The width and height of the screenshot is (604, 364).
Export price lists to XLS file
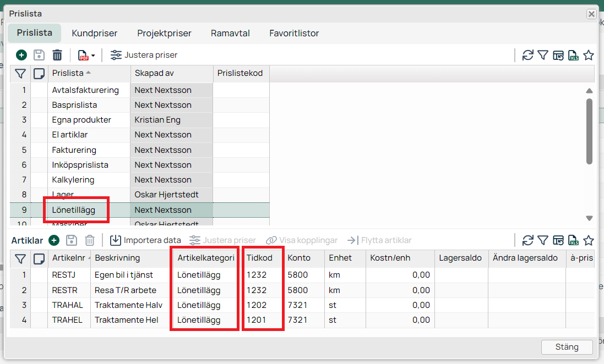click(574, 55)
